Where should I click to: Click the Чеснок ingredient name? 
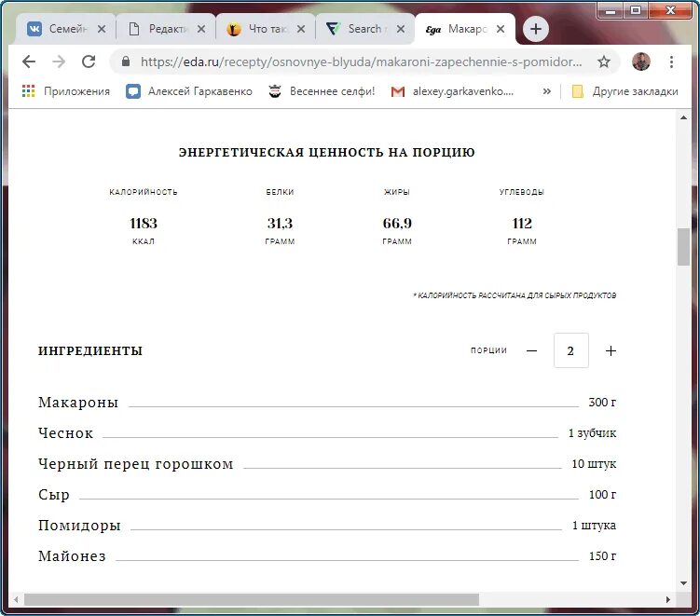tap(65, 433)
